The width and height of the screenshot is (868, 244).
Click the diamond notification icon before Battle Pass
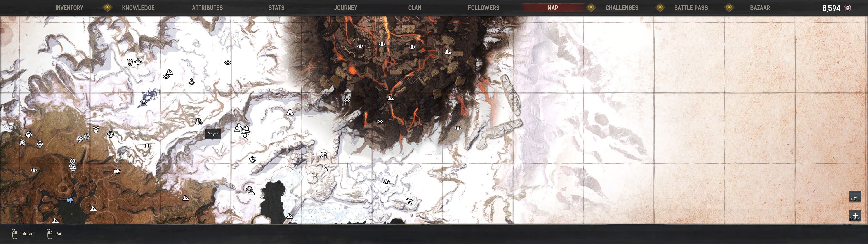(660, 7)
